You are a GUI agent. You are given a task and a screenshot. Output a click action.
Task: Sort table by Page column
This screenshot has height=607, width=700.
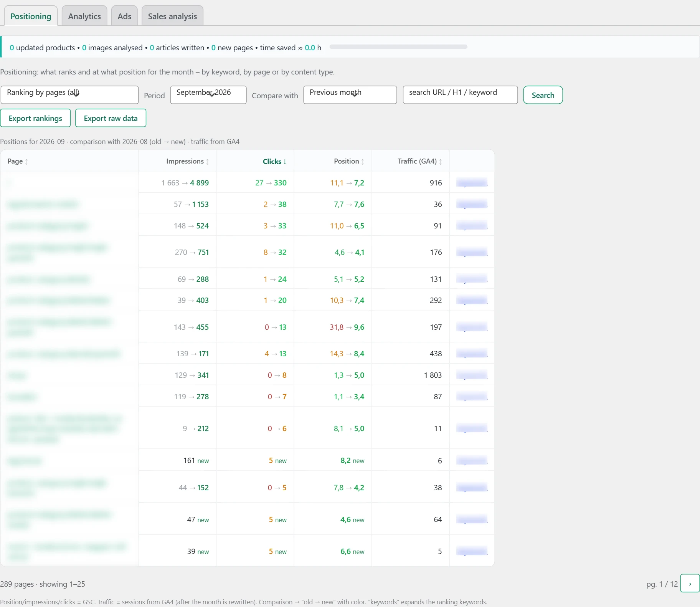(18, 161)
